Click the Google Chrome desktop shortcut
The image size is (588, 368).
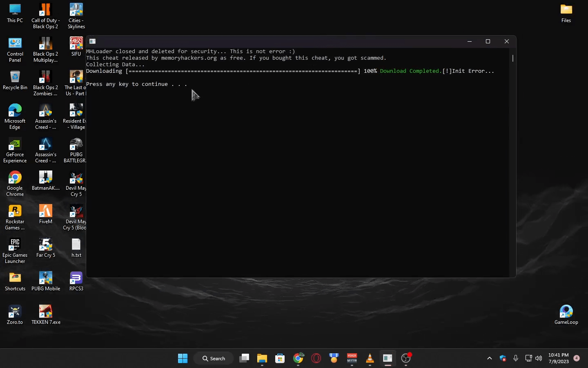coord(15,184)
